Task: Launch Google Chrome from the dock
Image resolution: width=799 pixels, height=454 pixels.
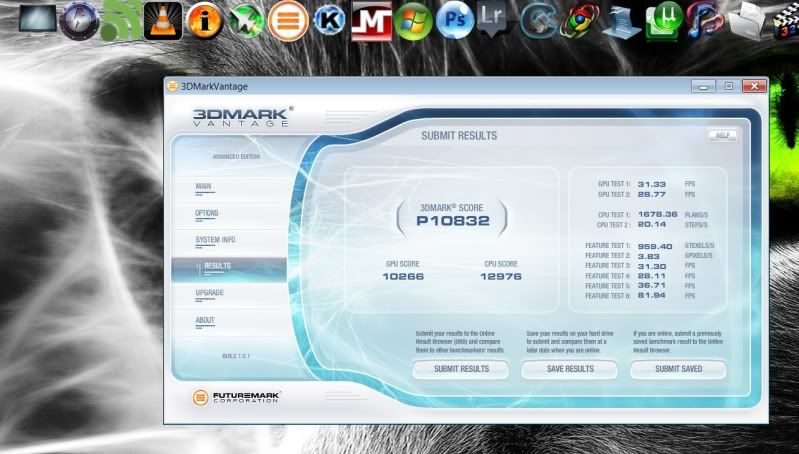Action: [x=580, y=21]
